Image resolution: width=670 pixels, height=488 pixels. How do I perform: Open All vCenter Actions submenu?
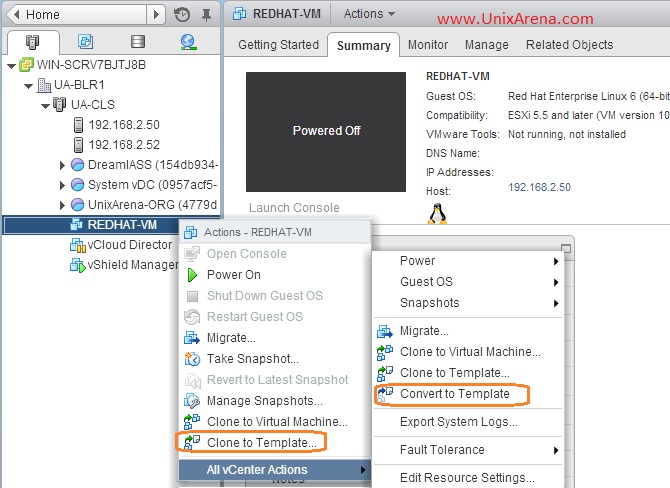[274, 470]
